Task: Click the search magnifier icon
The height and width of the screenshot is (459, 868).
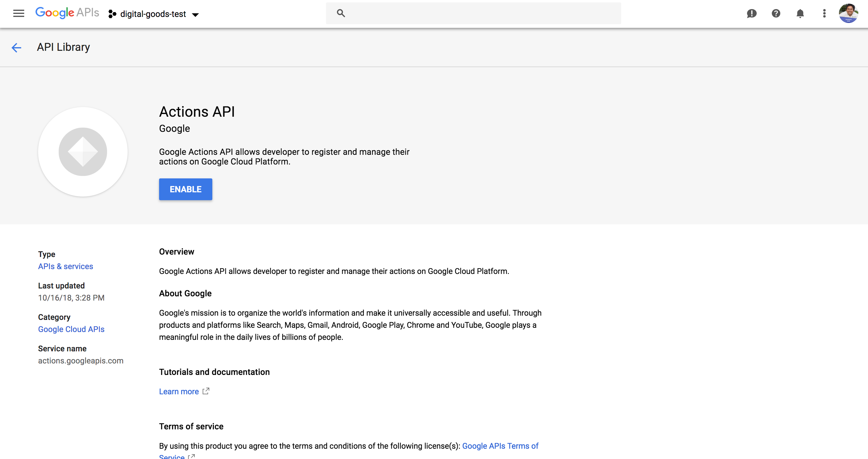Action: pos(341,13)
